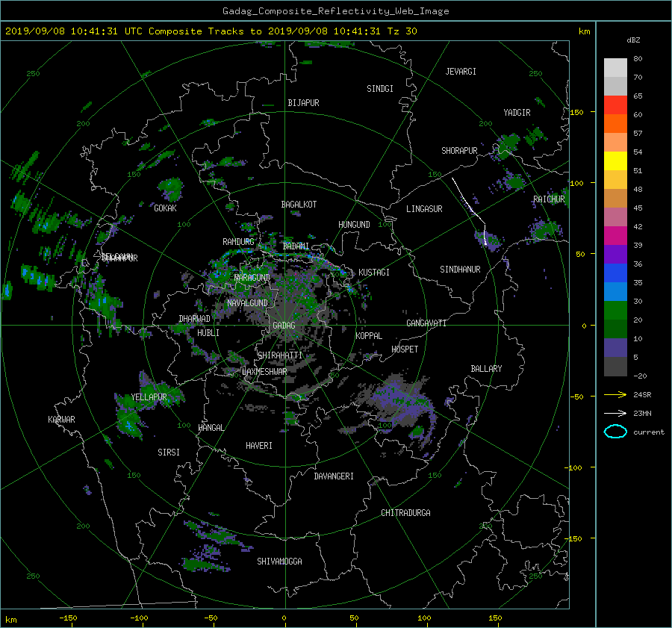
Task: Click the HUBLI city label
Action: [208, 332]
